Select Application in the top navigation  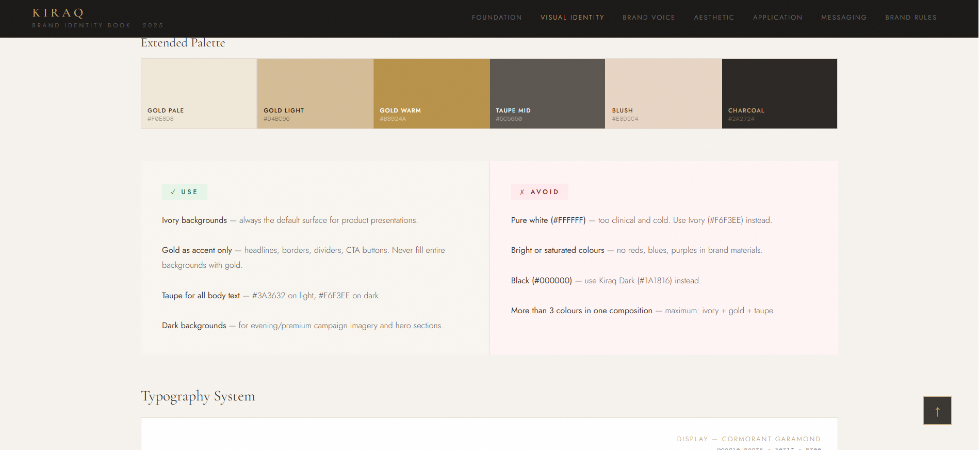(x=777, y=18)
